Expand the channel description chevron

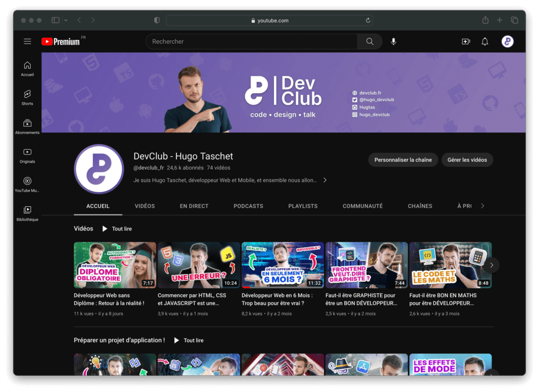coord(325,180)
